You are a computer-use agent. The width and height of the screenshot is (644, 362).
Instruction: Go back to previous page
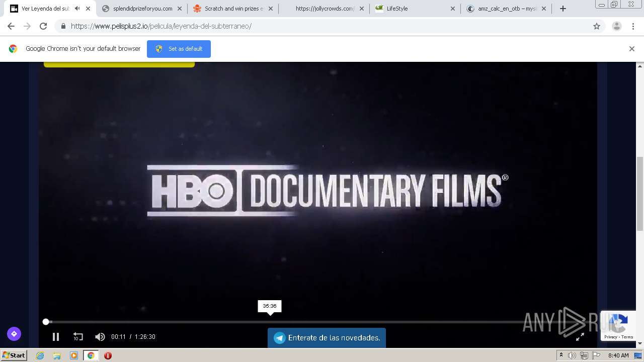(x=11, y=26)
